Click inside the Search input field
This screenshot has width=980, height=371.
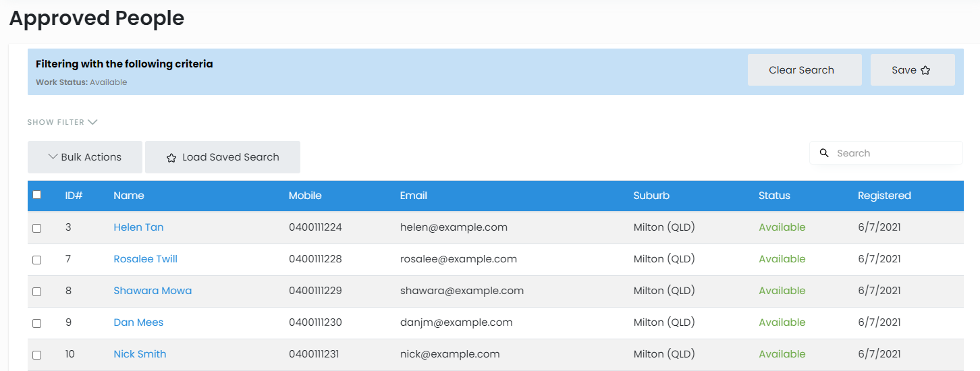[894, 153]
